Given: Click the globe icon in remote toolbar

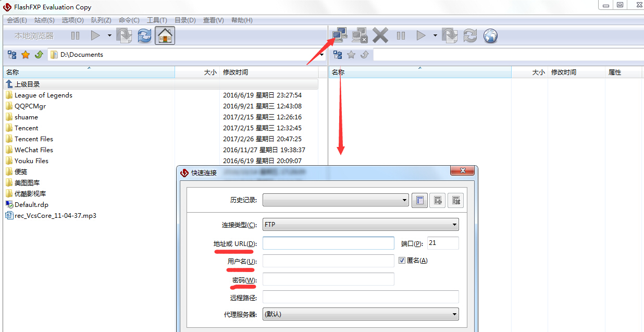Looking at the screenshot, I should coord(490,35).
